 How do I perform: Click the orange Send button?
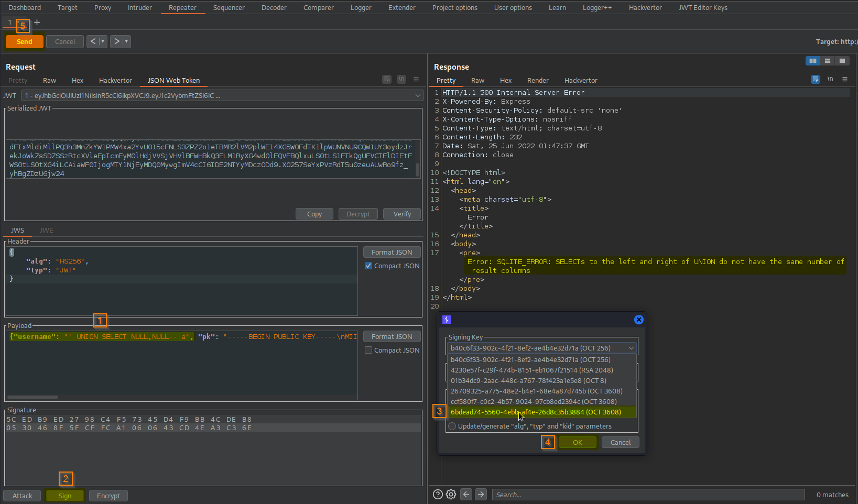25,42
